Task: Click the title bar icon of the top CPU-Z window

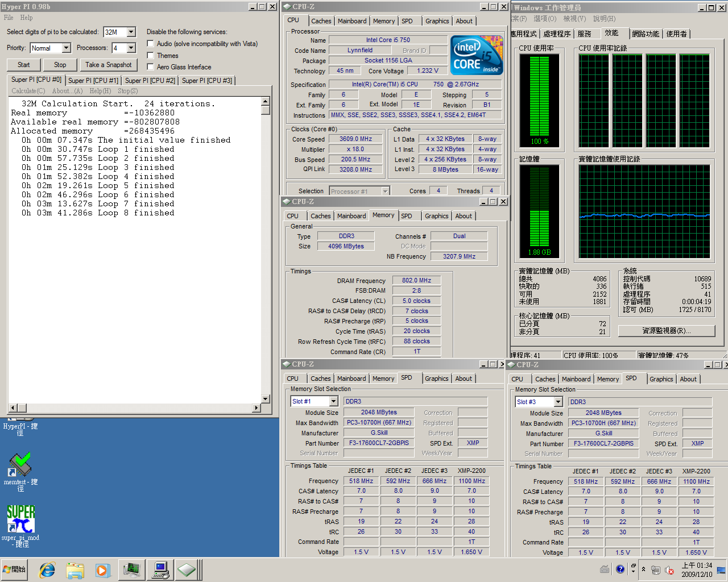Action: point(287,7)
